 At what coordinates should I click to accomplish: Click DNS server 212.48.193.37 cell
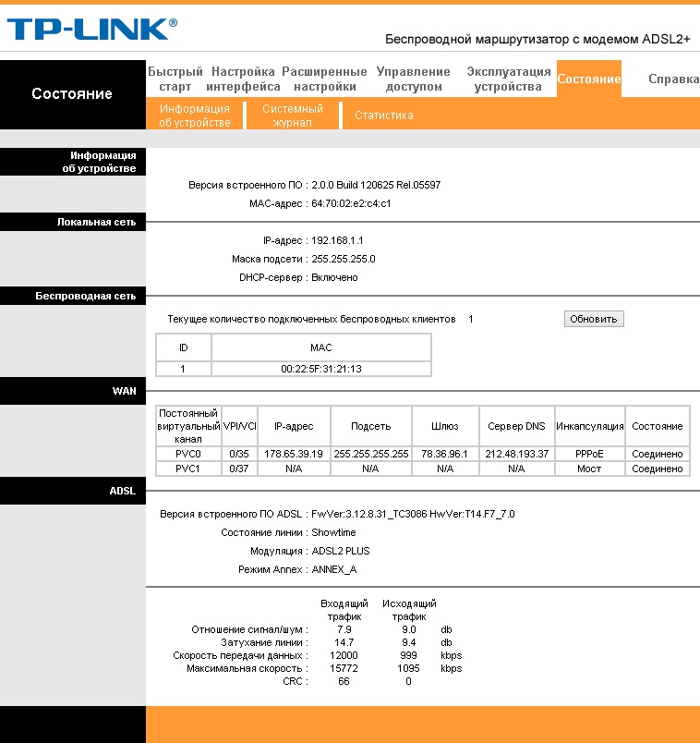point(517,454)
